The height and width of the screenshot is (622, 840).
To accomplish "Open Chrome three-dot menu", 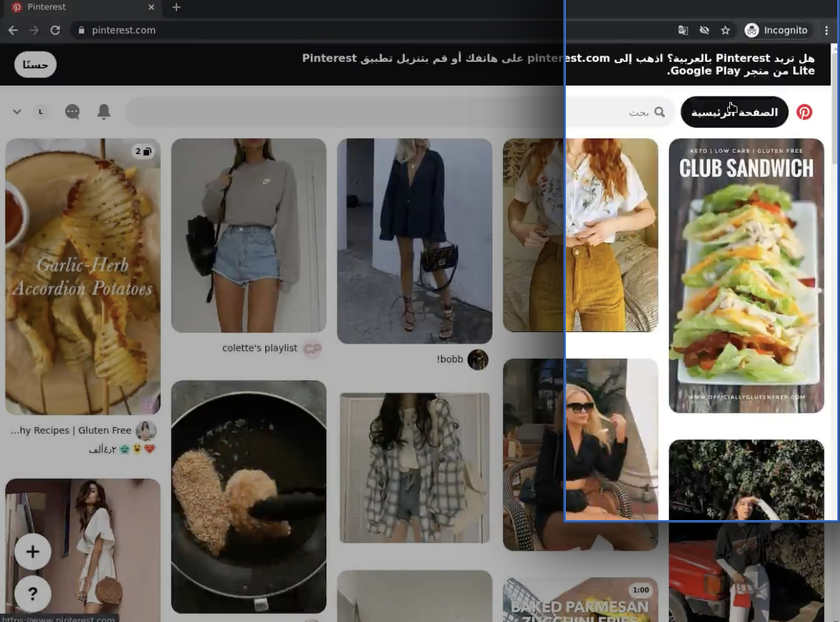I will tap(826, 30).
